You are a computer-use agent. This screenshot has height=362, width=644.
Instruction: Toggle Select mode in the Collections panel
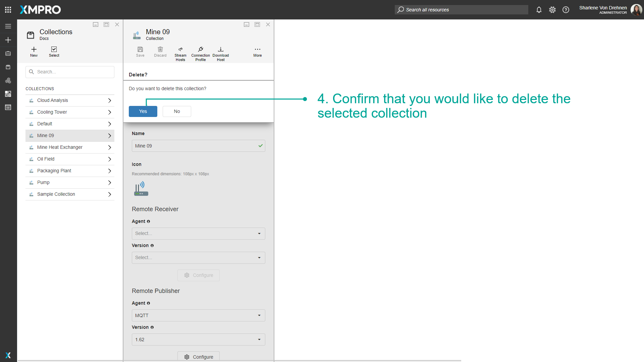pos(54,52)
